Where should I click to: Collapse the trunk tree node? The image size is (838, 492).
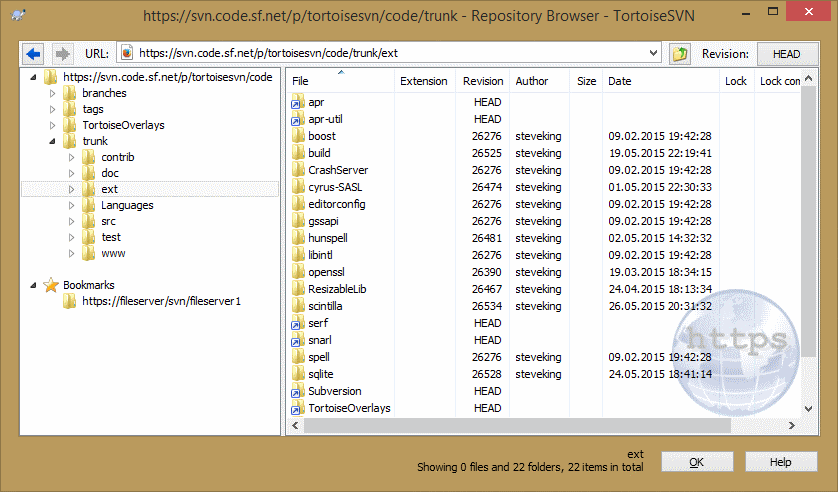[52, 141]
